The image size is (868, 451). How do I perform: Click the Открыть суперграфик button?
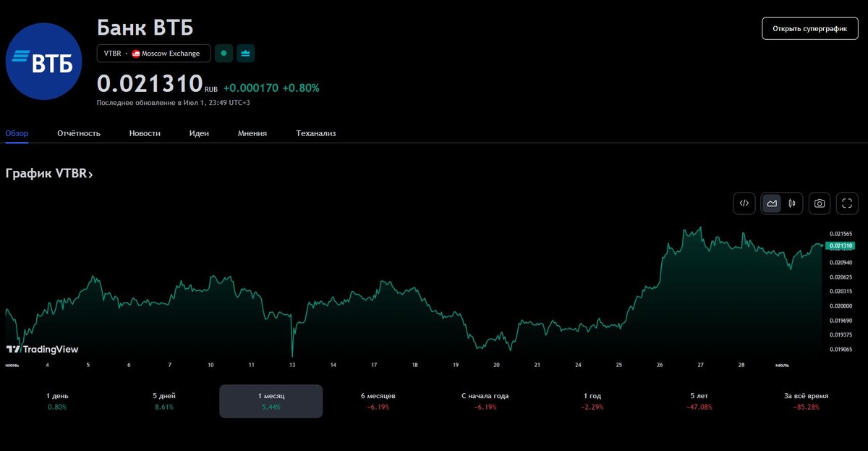(810, 28)
